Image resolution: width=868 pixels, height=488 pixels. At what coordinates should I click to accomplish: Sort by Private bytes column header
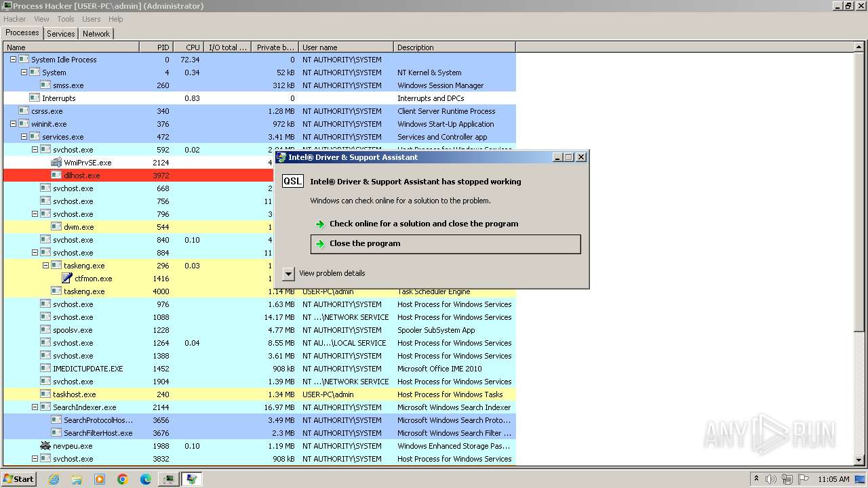[x=275, y=47]
